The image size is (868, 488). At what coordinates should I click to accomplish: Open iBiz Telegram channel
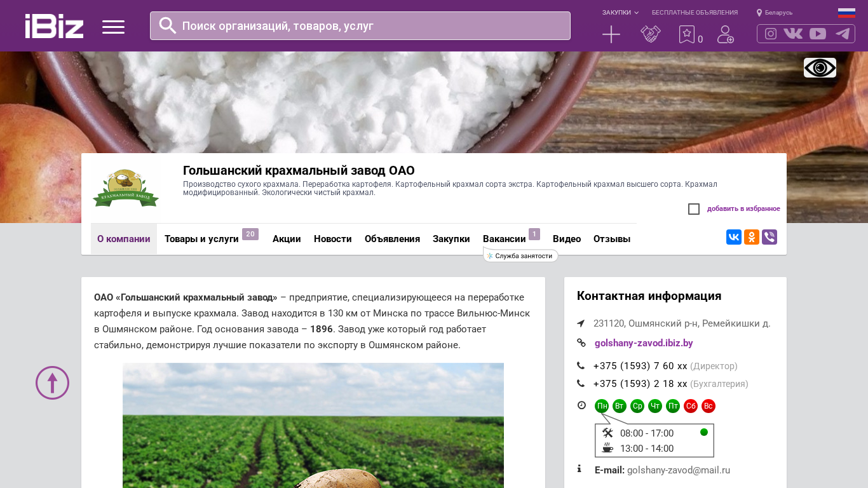point(843,34)
